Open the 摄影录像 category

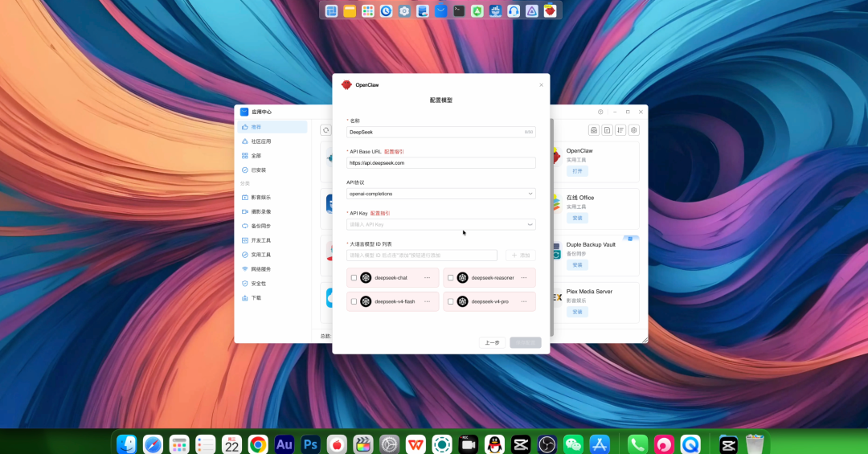pos(272,212)
